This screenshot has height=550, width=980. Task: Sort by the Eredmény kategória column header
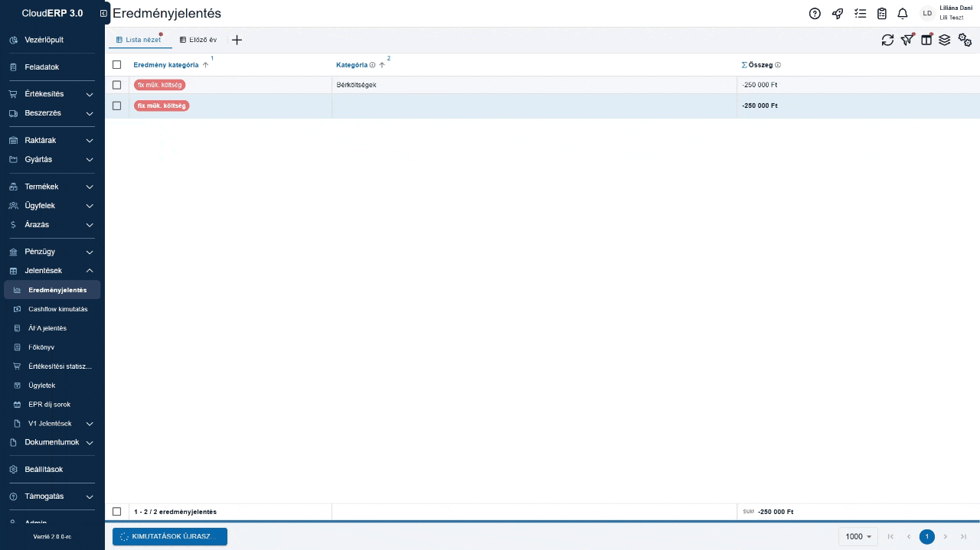pyautogui.click(x=165, y=65)
